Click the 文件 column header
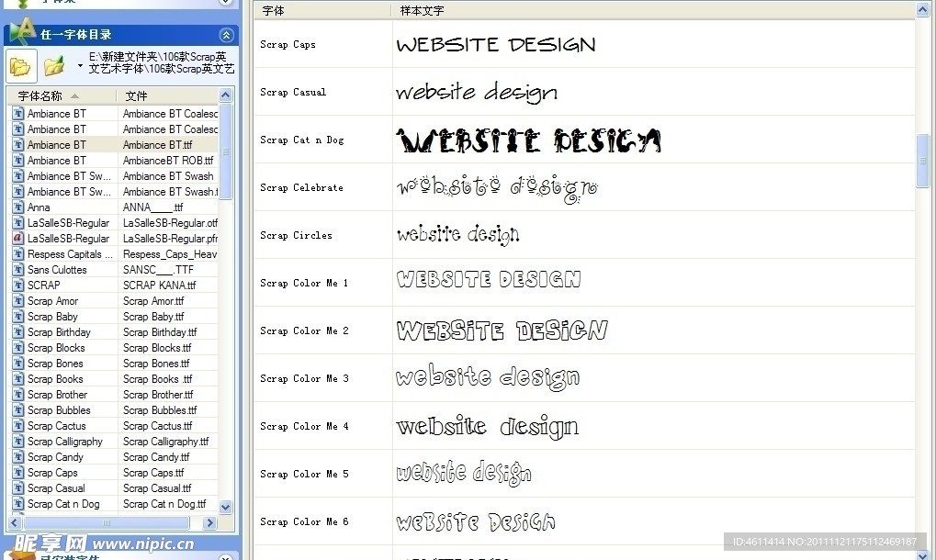 coord(167,95)
